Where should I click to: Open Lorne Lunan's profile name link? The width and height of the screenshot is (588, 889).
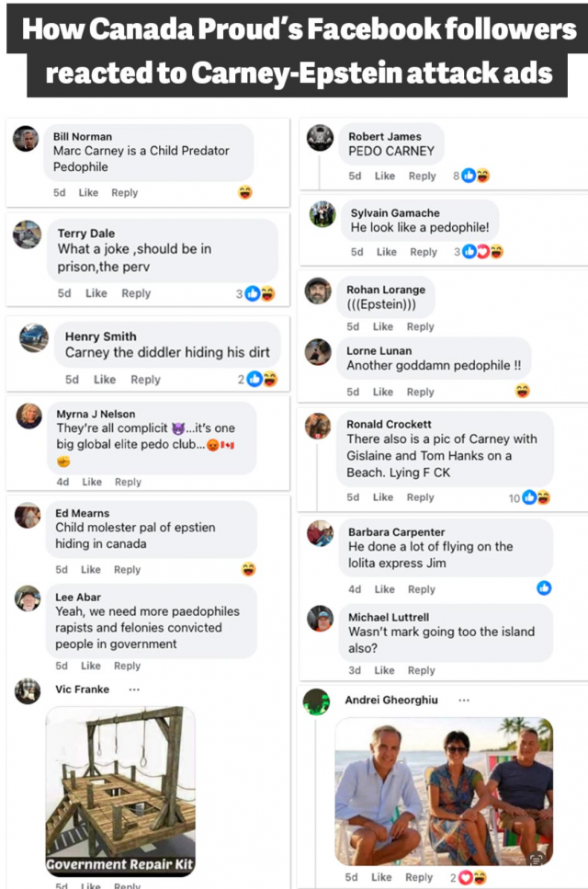click(x=379, y=350)
